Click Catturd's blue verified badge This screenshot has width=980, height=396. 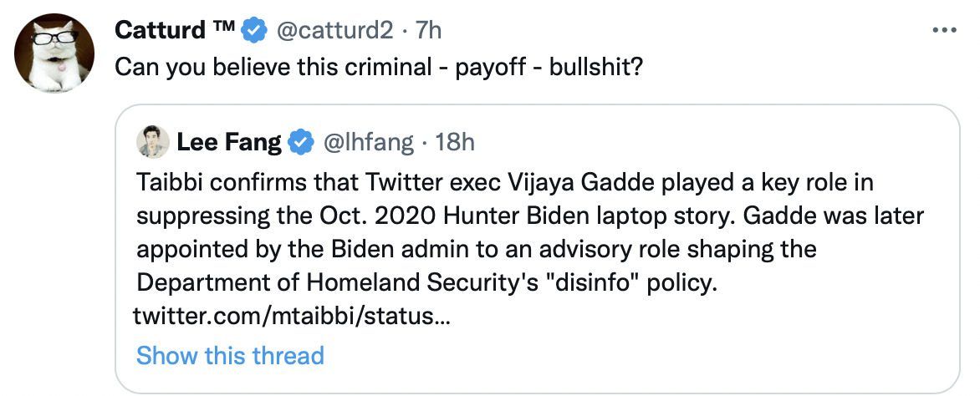[253, 31]
